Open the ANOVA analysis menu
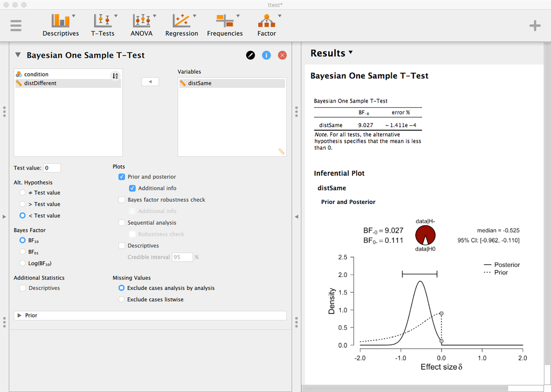 coord(142,25)
